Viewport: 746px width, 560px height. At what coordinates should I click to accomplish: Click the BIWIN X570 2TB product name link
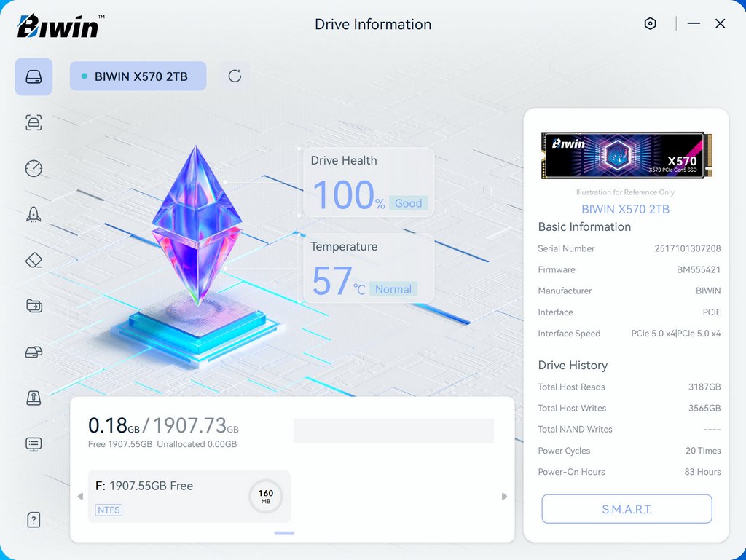pyautogui.click(x=625, y=209)
